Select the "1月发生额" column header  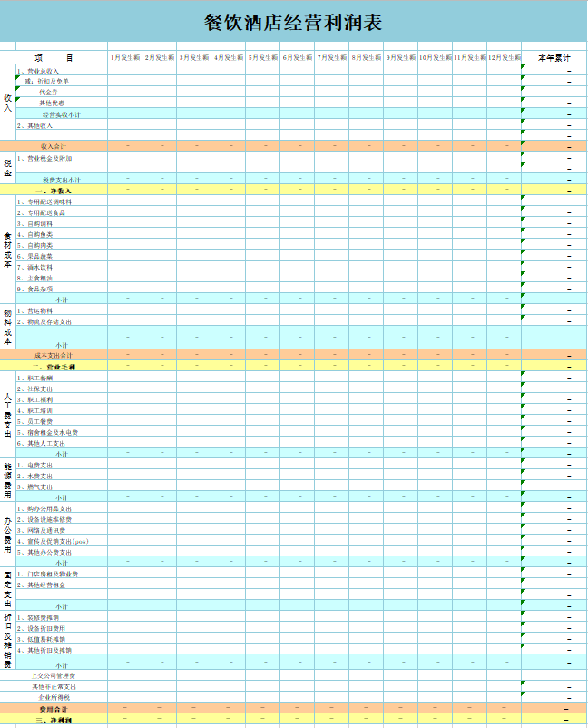coord(125,57)
